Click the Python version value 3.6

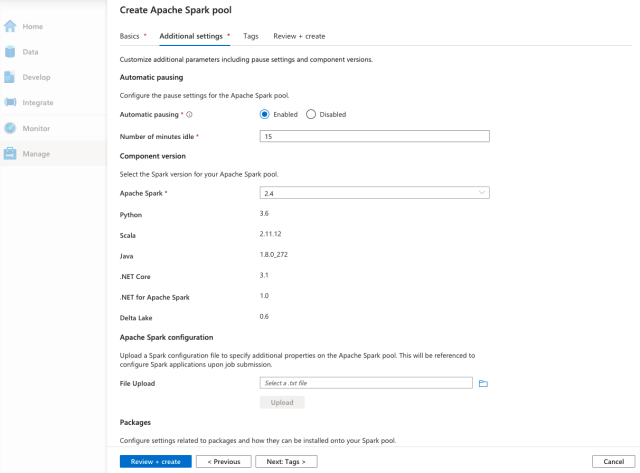[264, 213]
